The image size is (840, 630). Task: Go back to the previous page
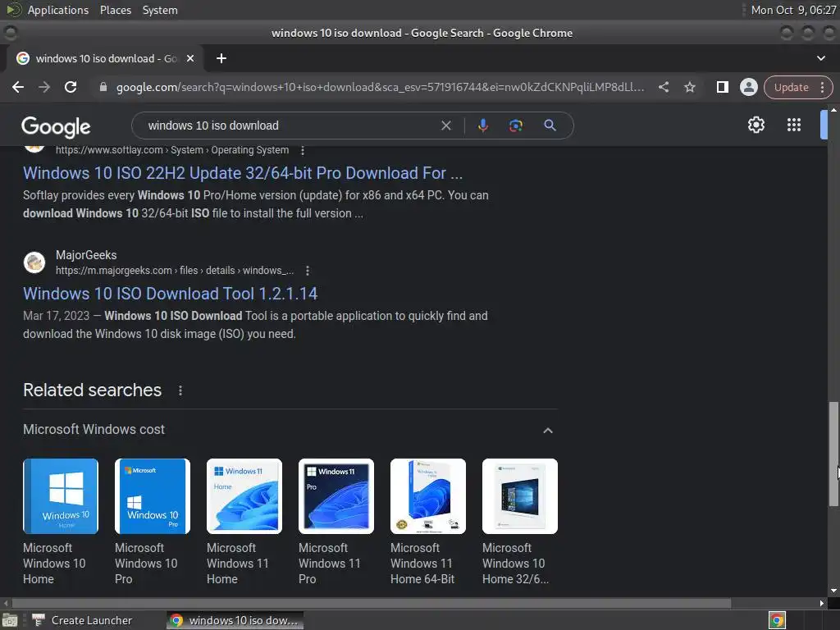coord(18,87)
